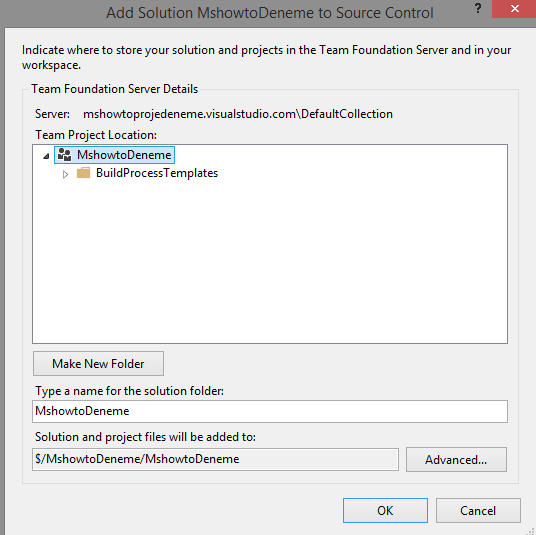The image size is (536, 535).
Task: Close the Add Solution dialog
Action: point(514,9)
